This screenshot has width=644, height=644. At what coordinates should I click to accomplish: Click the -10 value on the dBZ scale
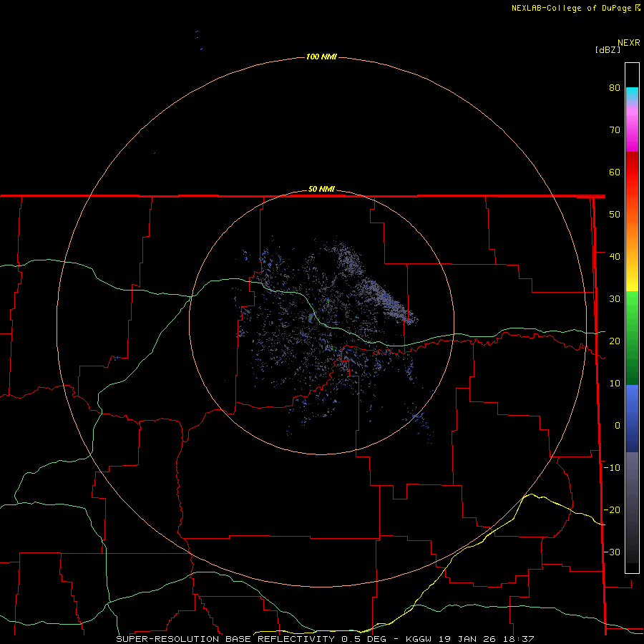[x=612, y=468]
